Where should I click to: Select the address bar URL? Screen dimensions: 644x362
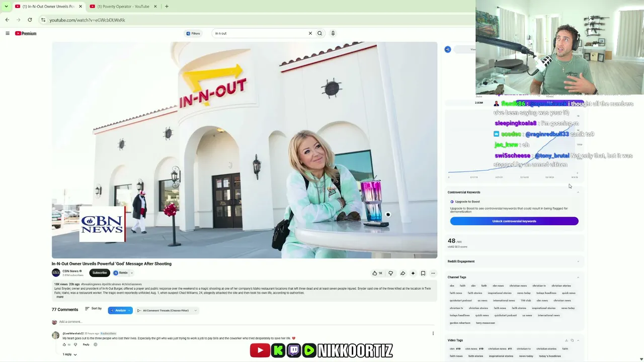coord(87,20)
